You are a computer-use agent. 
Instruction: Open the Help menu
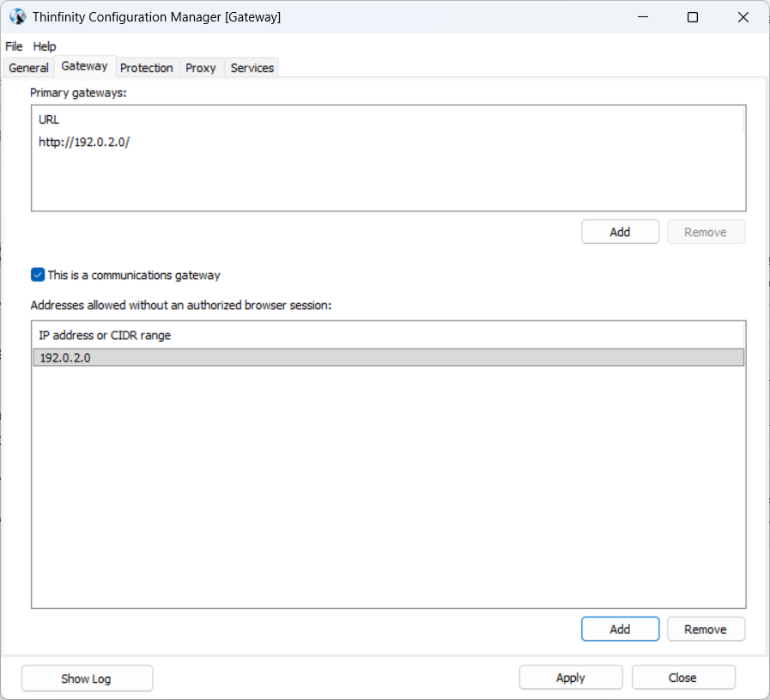45,46
